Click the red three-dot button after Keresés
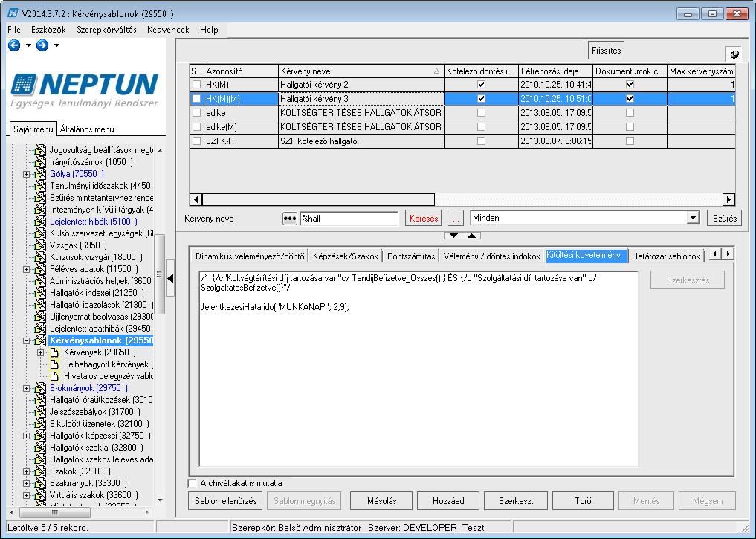756x539 pixels. [455, 219]
